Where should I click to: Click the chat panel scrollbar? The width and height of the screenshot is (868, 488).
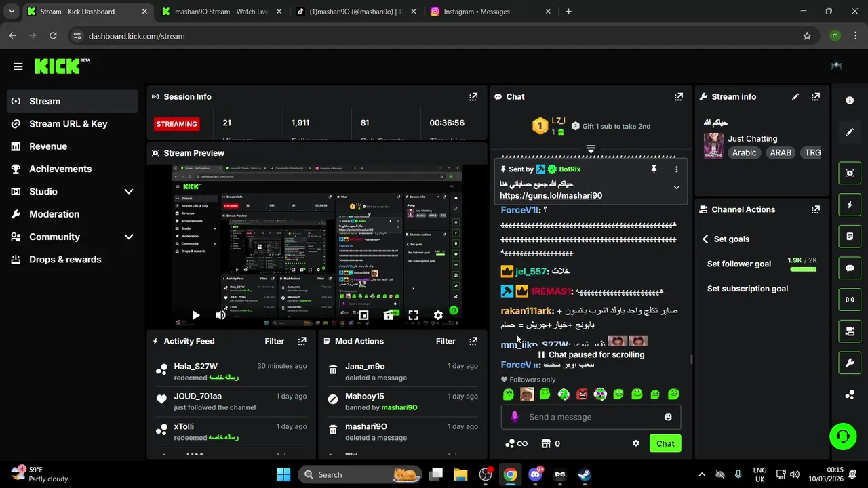click(691, 359)
